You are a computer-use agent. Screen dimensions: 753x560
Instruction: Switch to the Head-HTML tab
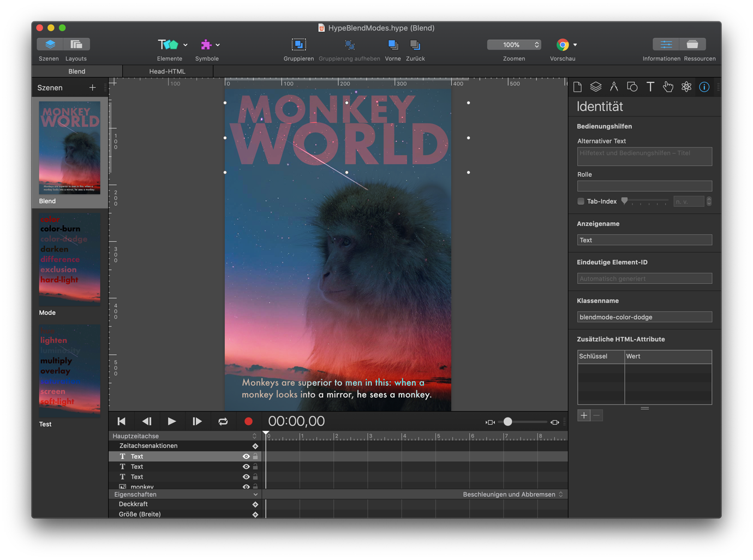(x=168, y=72)
